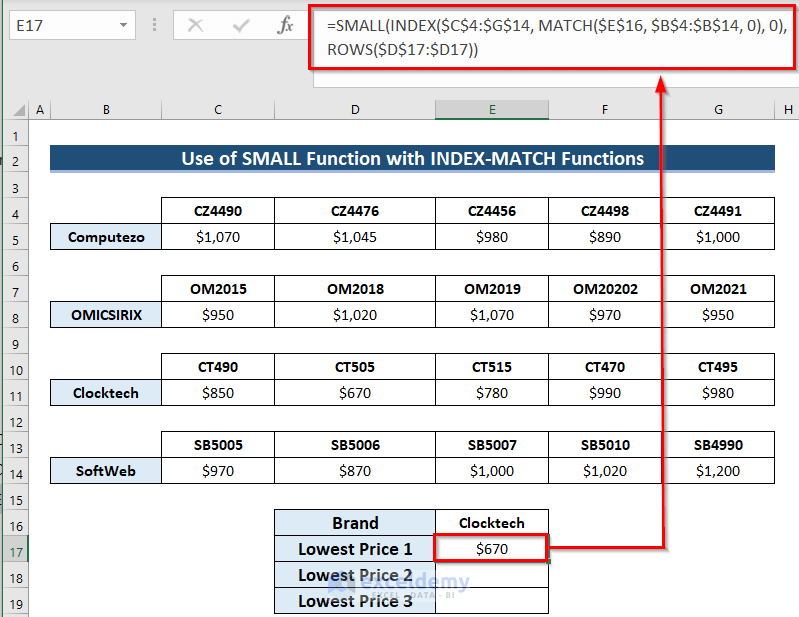Click the Select All corner triangle
The image size is (799, 617).
coord(19,110)
